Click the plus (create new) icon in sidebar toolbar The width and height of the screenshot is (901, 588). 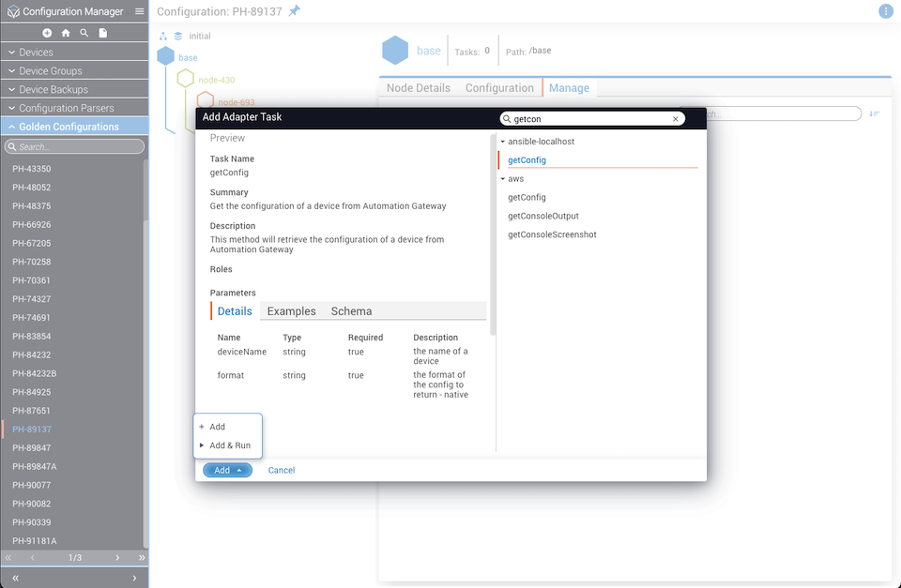pos(47,33)
